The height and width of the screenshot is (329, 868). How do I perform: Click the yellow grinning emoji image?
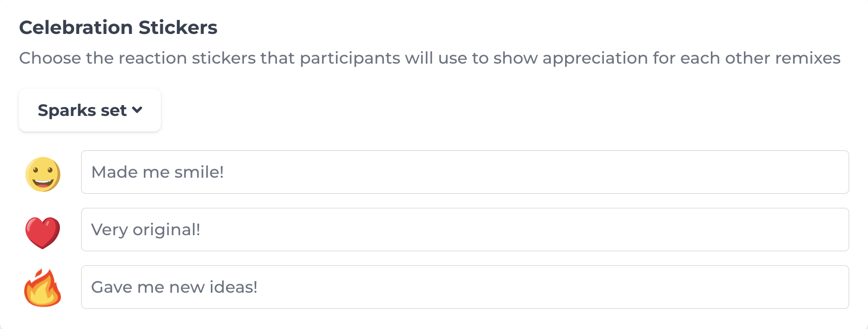(x=42, y=174)
